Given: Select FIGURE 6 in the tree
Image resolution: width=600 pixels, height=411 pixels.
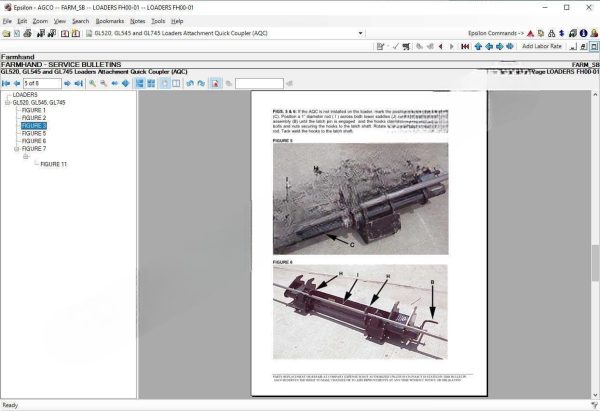Looking at the screenshot, I should tap(34, 141).
